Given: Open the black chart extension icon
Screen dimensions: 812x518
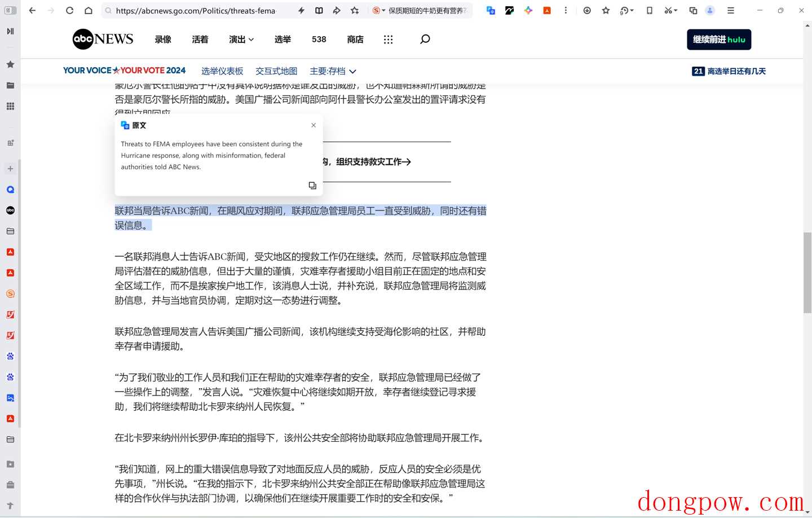Looking at the screenshot, I should pos(509,10).
